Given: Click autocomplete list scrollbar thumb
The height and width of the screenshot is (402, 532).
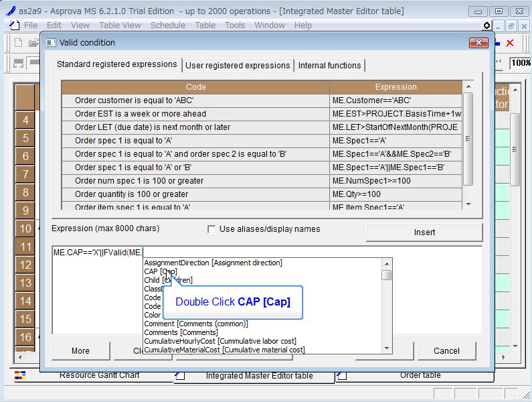Looking at the screenshot, I should pos(386,275).
